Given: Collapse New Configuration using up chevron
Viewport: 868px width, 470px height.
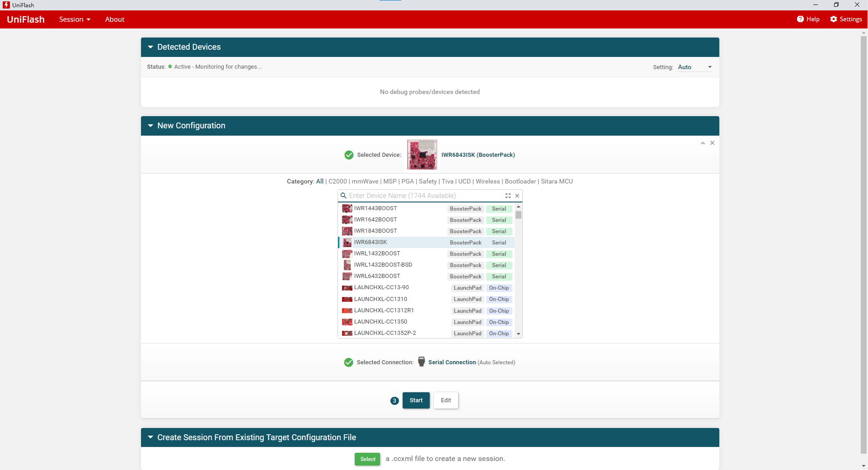Looking at the screenshot, I should 703,143.
